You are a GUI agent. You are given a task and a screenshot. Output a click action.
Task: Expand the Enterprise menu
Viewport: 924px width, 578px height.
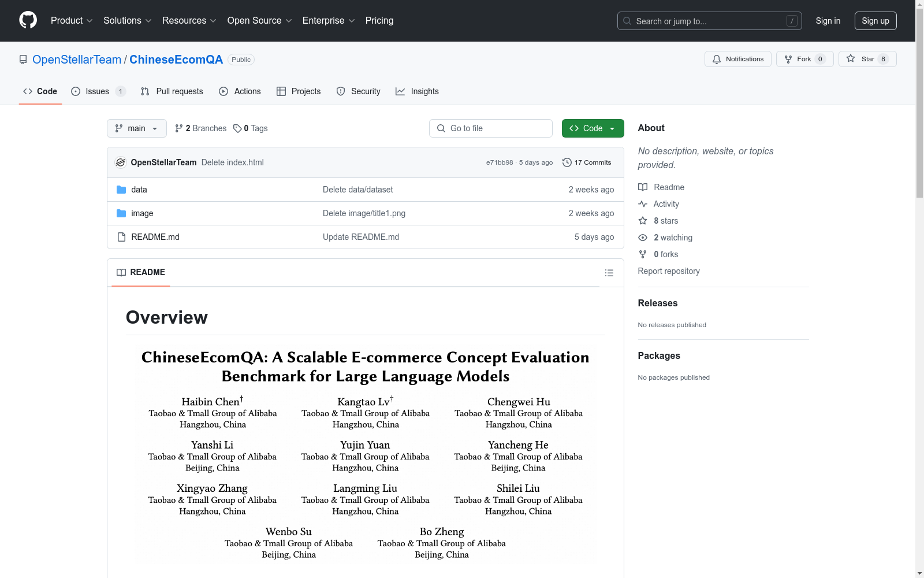(x=329, y=20)
